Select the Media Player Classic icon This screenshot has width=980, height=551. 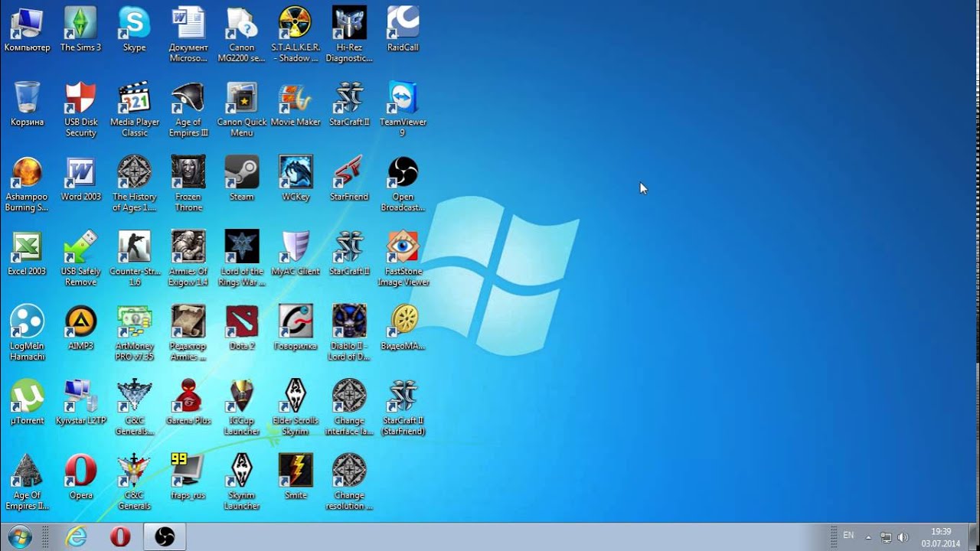tap(134, 110)
